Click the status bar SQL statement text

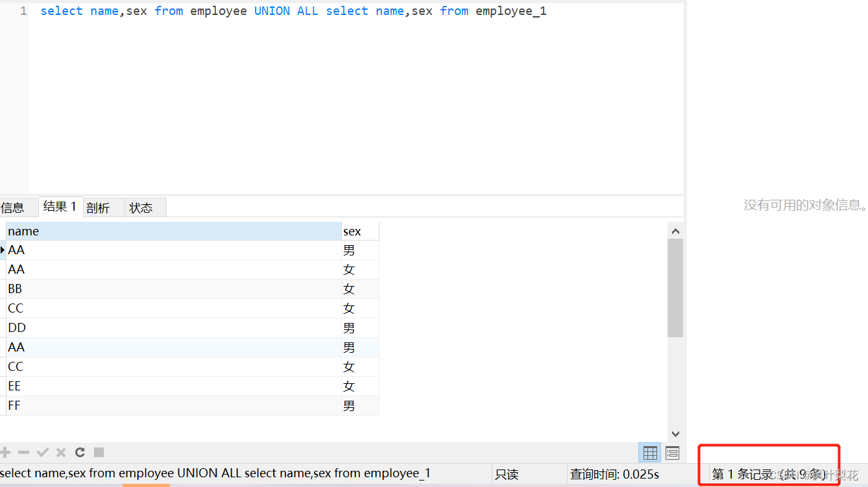click(215, 473)
